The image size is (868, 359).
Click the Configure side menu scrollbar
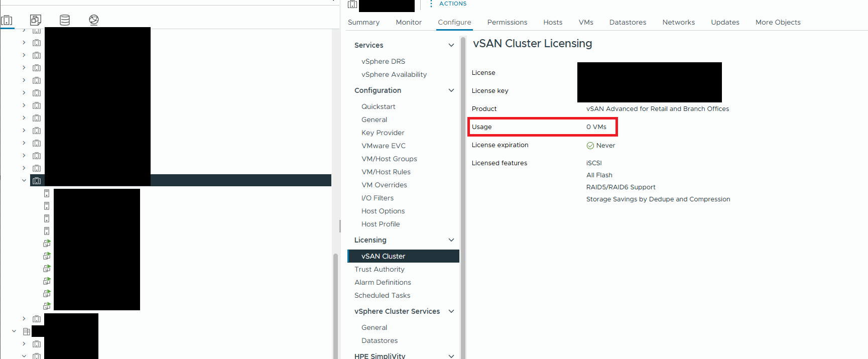(x=463, y=198)
